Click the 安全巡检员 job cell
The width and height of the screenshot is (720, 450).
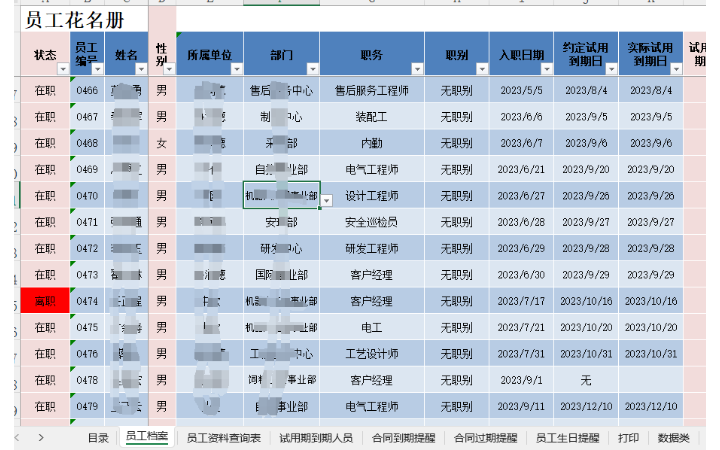[372, 222]
